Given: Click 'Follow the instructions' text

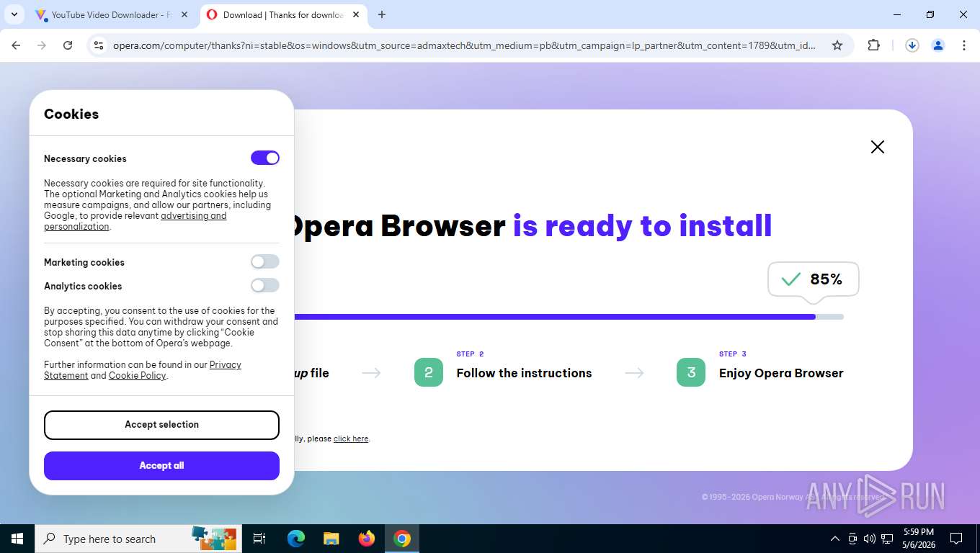Looking at the screenshot, I should (524, 373).
